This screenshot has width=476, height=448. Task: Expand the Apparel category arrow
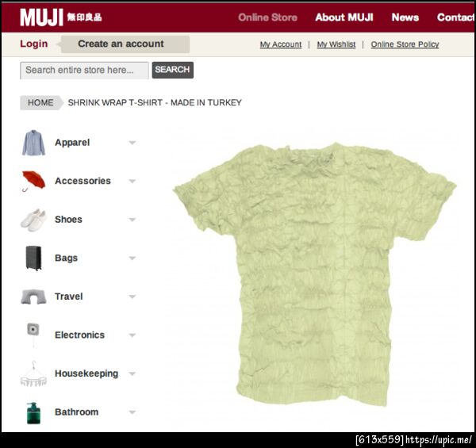pyautogui.click(x=132, y=143)
